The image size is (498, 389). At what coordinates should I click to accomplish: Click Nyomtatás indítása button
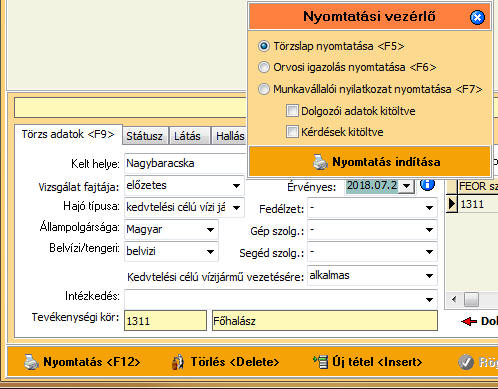click(369, 161)
